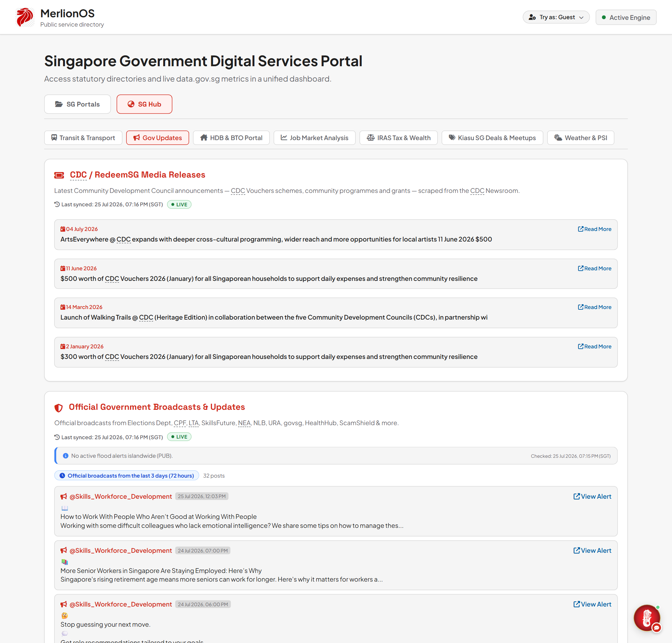This screenshot has height=643, width=672.
Task: Click the clock icon in the 72 hours chip
Action: pyautogui.click(x=62, y=476)
